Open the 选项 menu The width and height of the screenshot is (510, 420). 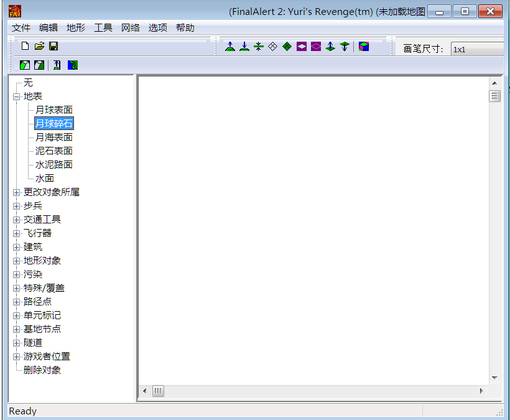pyautogui.click(x=158, y=27)
